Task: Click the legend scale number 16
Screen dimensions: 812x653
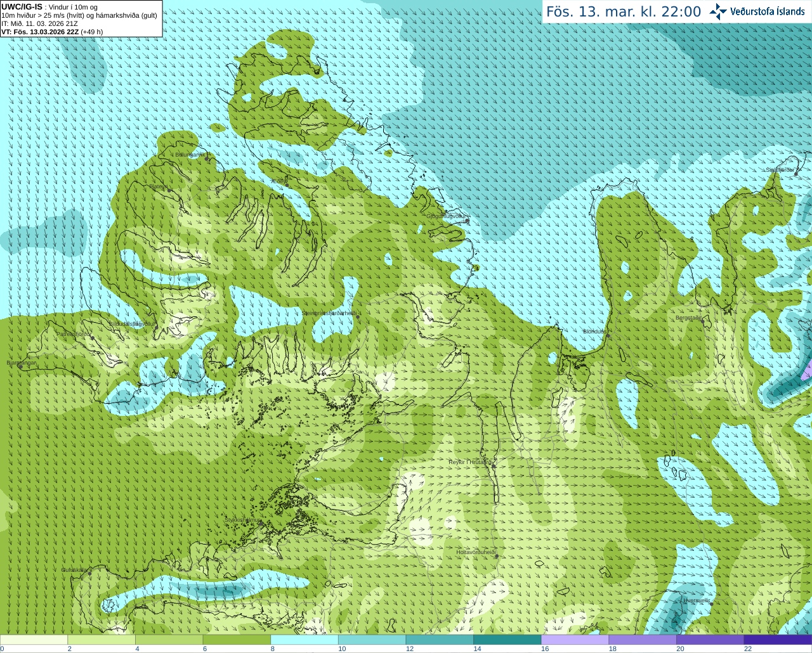Action: (544, 649)
